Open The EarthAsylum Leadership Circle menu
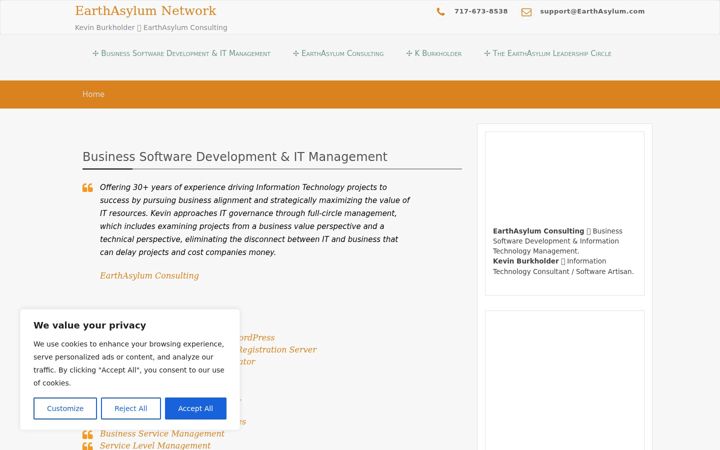This screenshot has height=450, width=720. tap(547, 53)
